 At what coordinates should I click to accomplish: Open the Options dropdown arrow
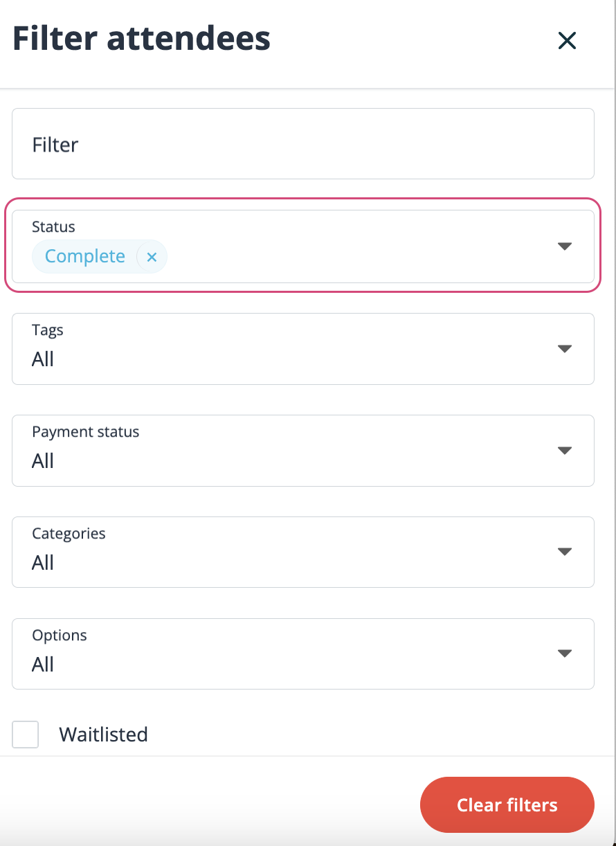[x=565, y=654]
